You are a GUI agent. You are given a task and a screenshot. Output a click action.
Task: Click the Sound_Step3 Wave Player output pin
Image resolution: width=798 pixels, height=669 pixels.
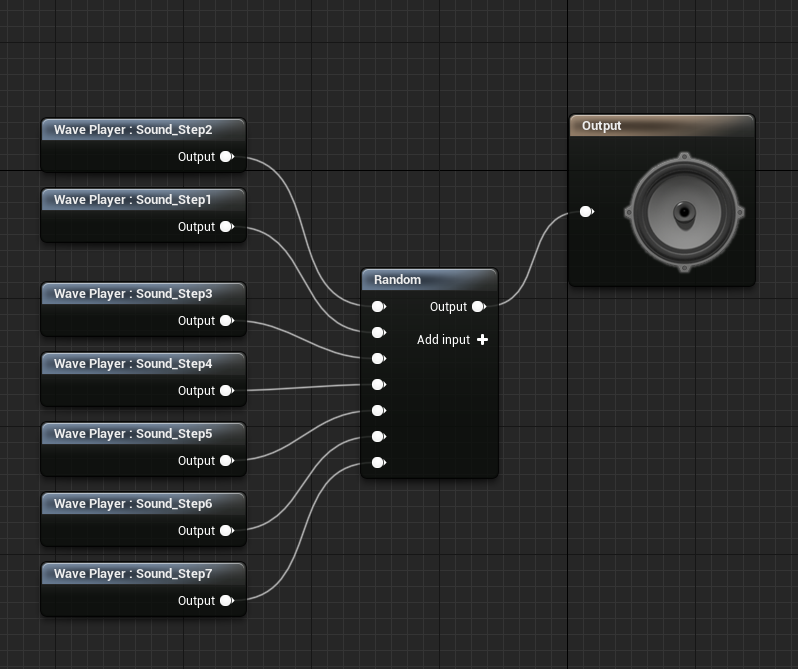tap(227, 321)
